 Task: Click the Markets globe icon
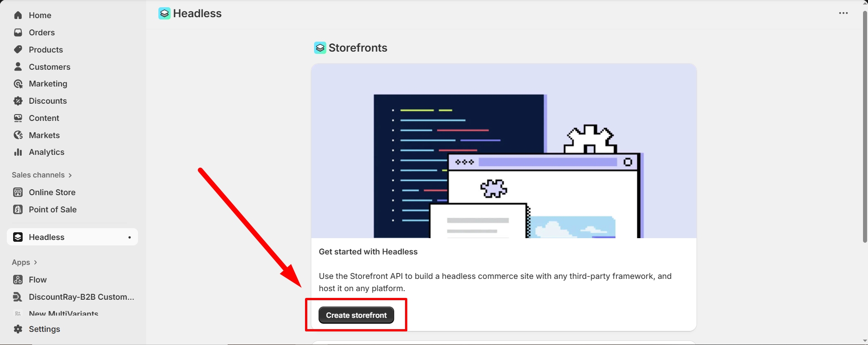(18, 135)
